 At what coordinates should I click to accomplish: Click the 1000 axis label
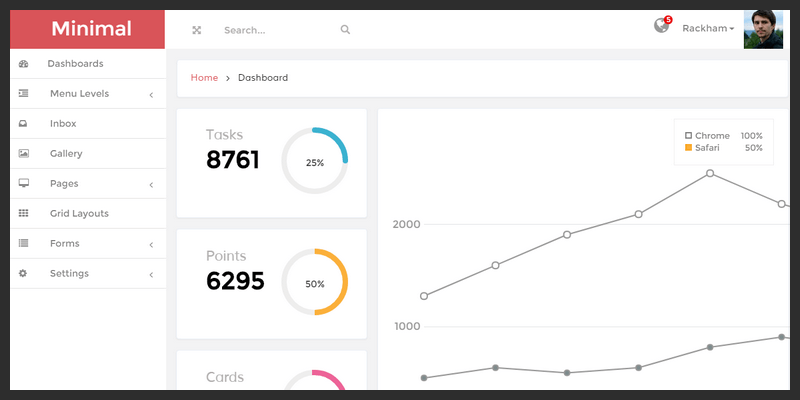coord(408,326)
